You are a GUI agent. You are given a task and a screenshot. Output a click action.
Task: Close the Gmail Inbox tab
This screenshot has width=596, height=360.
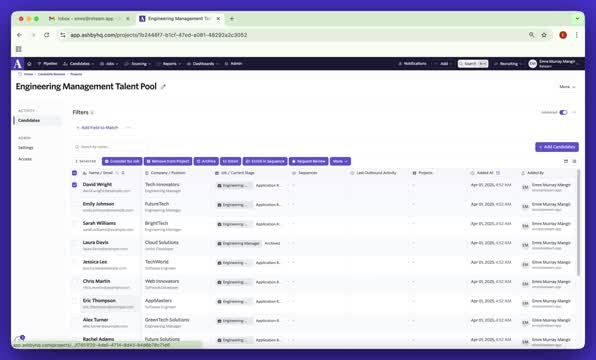pos(128,18)
